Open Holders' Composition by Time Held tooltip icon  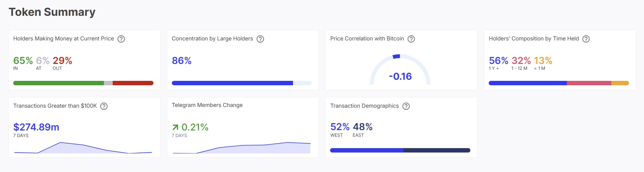click(586, 39)
